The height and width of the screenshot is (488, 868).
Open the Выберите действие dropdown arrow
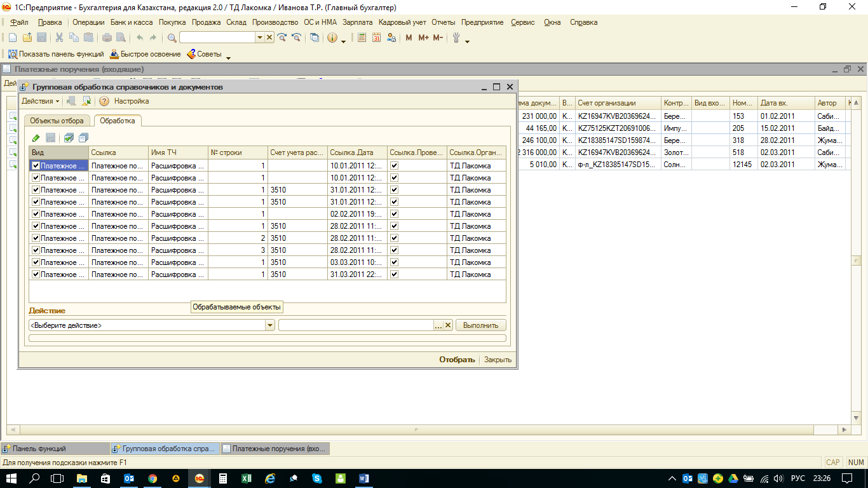click(x=270, y=325)
